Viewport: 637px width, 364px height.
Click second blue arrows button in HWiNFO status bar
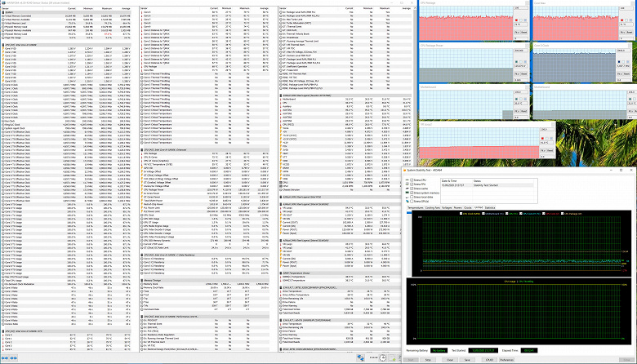(x=13, y=358)
